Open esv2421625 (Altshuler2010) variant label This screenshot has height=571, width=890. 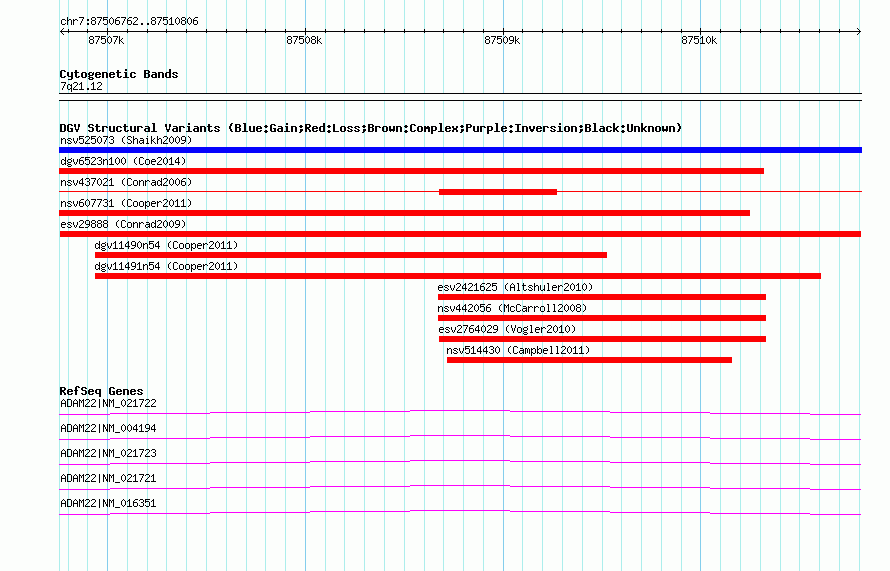tap(515, 287)
